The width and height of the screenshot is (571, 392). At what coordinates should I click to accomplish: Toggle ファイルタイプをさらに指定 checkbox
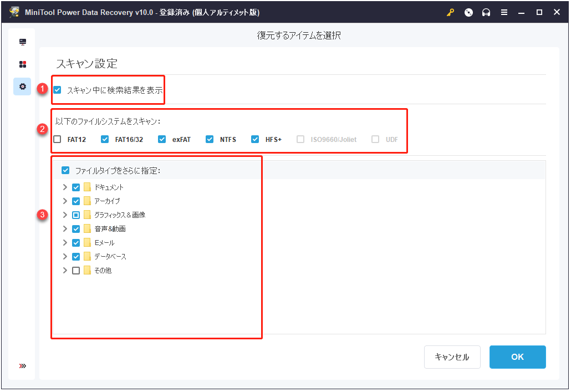coord(65,170)
